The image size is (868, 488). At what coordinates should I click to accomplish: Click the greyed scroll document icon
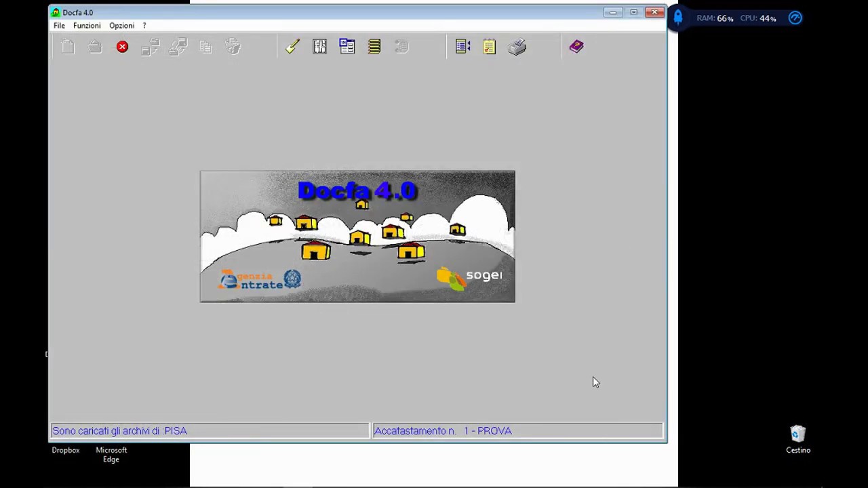coord(401,47)
